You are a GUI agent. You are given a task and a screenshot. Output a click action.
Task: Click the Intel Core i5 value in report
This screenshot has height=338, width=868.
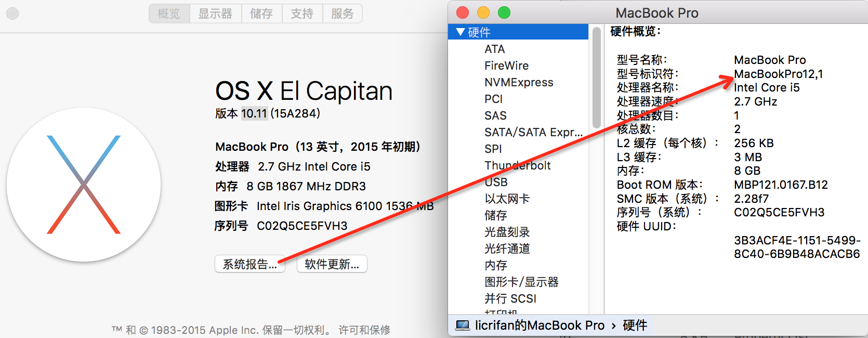[767, 87]
